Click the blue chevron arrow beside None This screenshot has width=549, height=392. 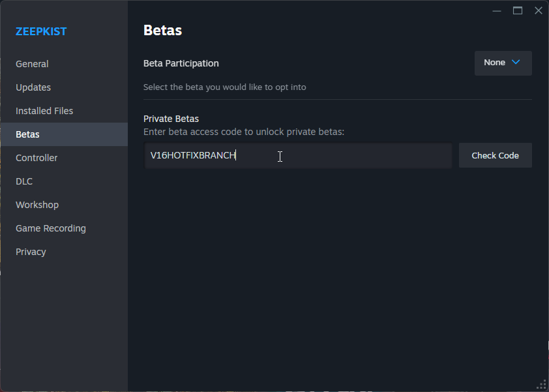(516, 63)
